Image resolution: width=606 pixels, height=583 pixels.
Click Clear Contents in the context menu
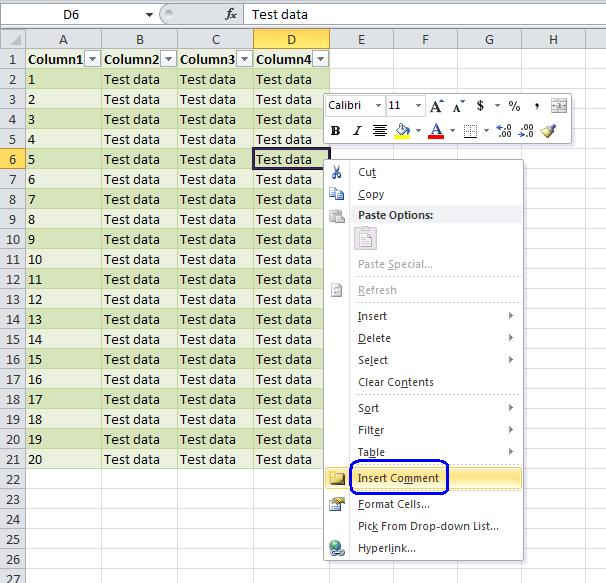(x=396, y=382)
